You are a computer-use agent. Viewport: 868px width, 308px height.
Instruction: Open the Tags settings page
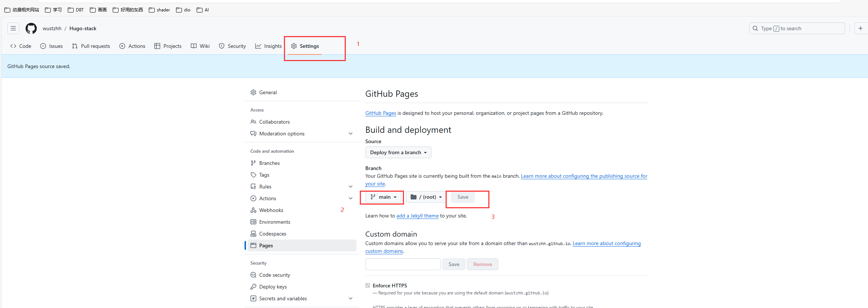(x=264, y=175)
